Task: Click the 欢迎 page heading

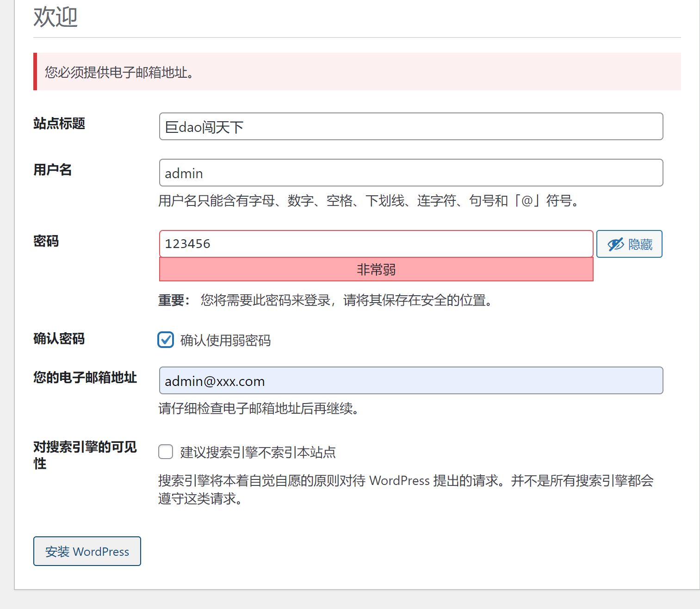Action: (56, 17)
